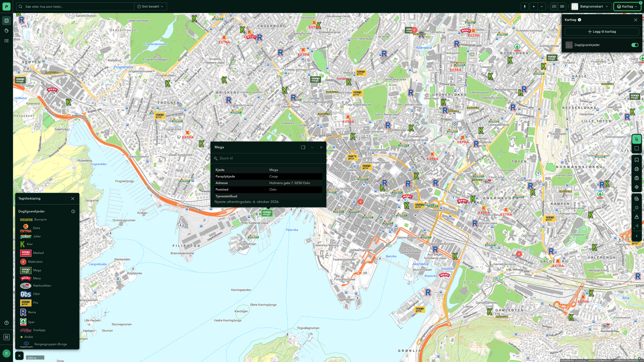
Task: Open the daylight sun tool
Action: [636, 208]
